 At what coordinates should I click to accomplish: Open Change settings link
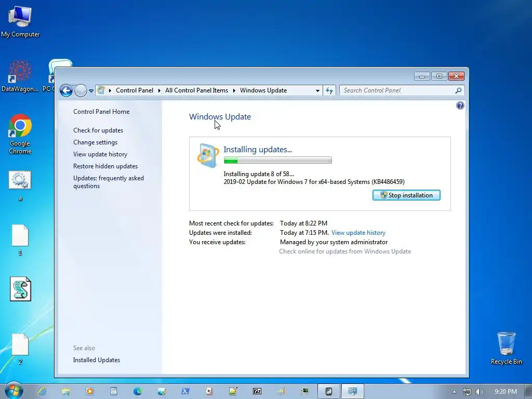pyautogui.click(x=96, y=142)
